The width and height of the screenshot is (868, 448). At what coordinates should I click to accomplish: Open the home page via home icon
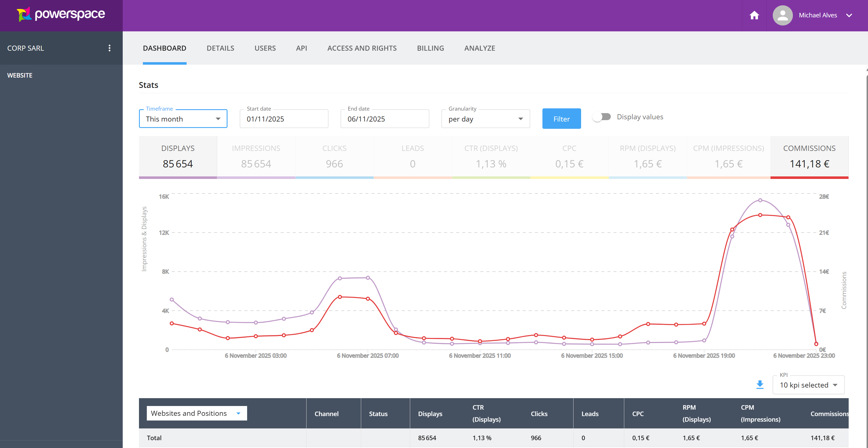pos(754,15)
